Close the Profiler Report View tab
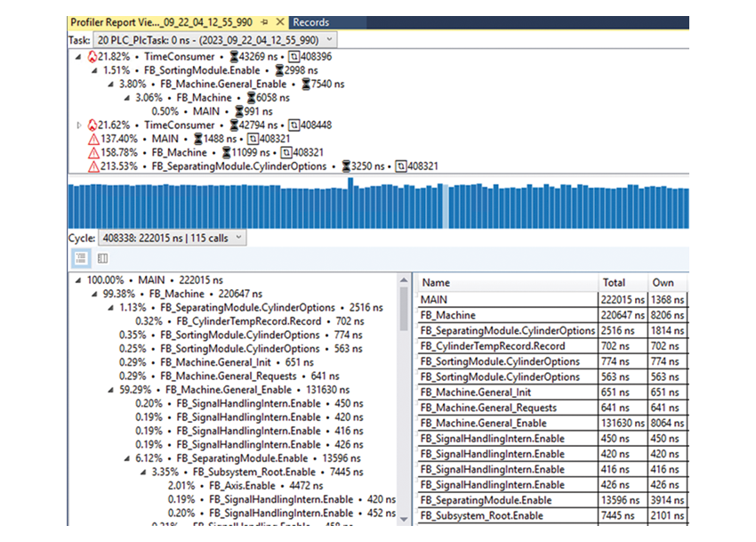This screenshot has height=542, width=756. click(279, 22)
